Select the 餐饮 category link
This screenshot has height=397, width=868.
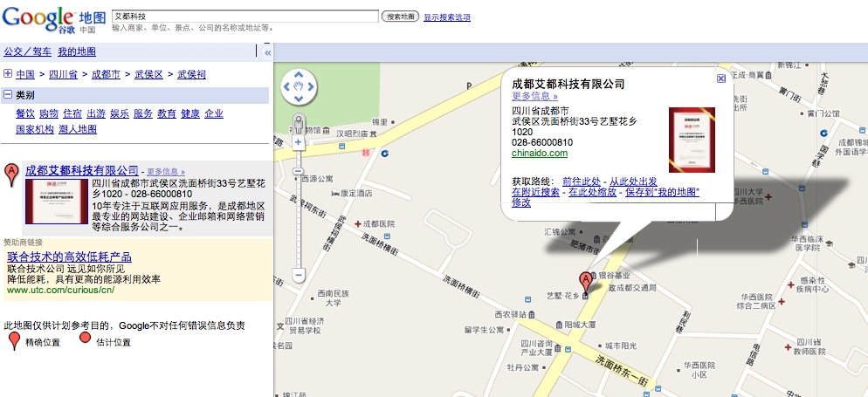pos(25,113)
